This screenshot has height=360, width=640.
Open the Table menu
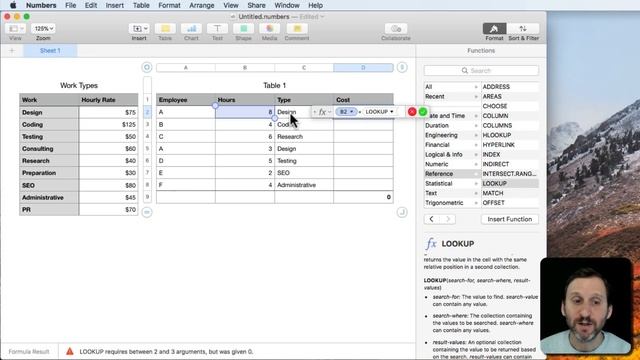pyautogui.click(x=141, y=5)
